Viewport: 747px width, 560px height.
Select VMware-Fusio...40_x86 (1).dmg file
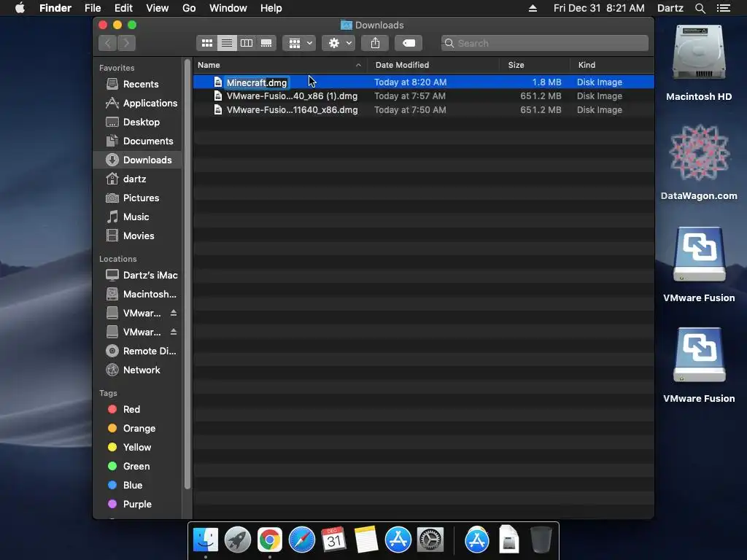click(424, 96)
